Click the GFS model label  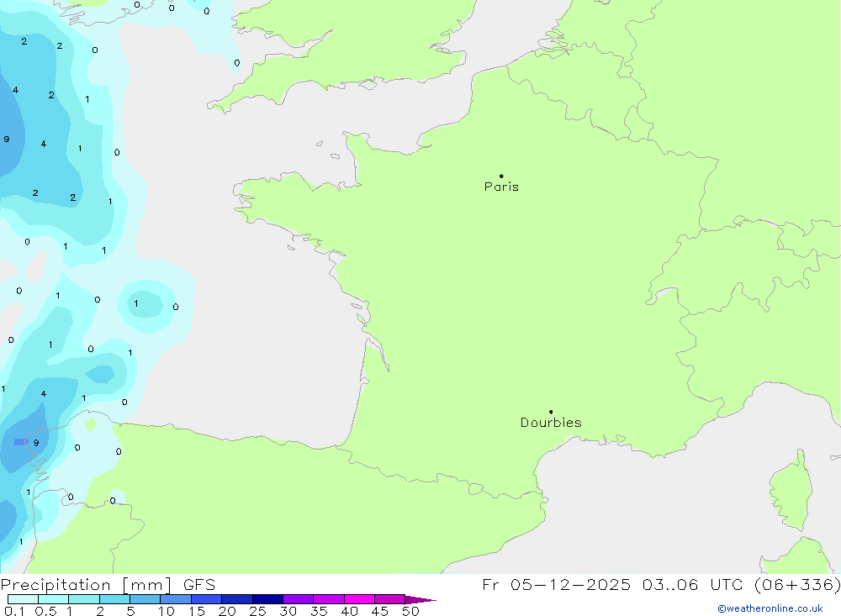(199, 585)
